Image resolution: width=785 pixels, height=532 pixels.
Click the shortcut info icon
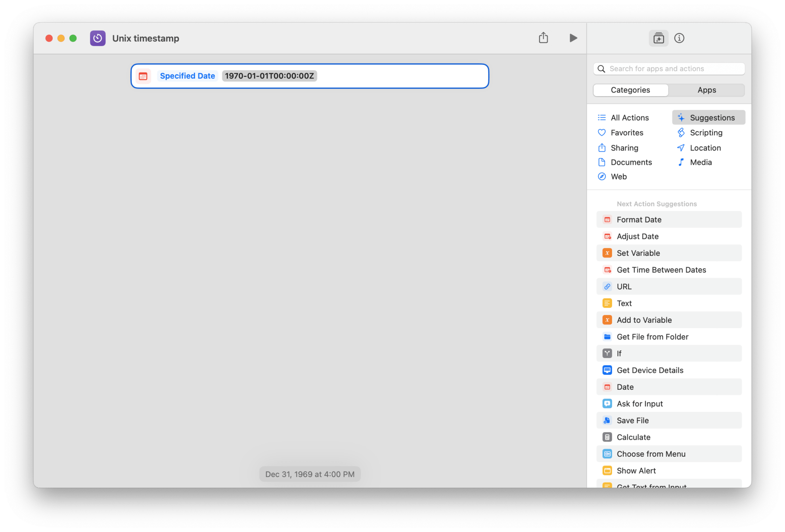[679, 38]
